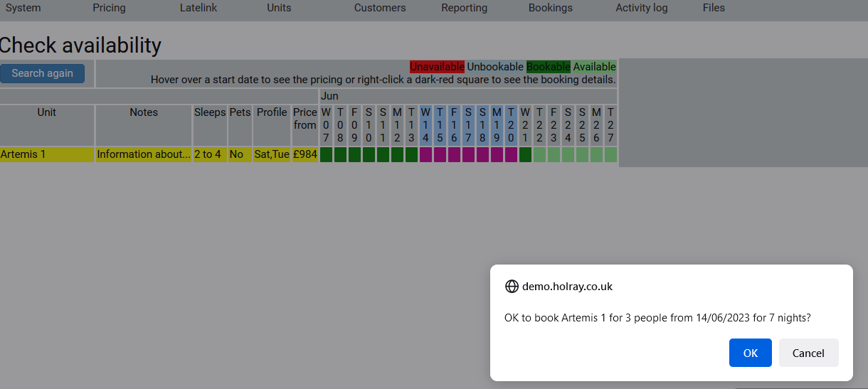Pick the light green square for Tuesday 27 June
The image size is (868, 389).
pyautogui.click(x=610, y=154)
